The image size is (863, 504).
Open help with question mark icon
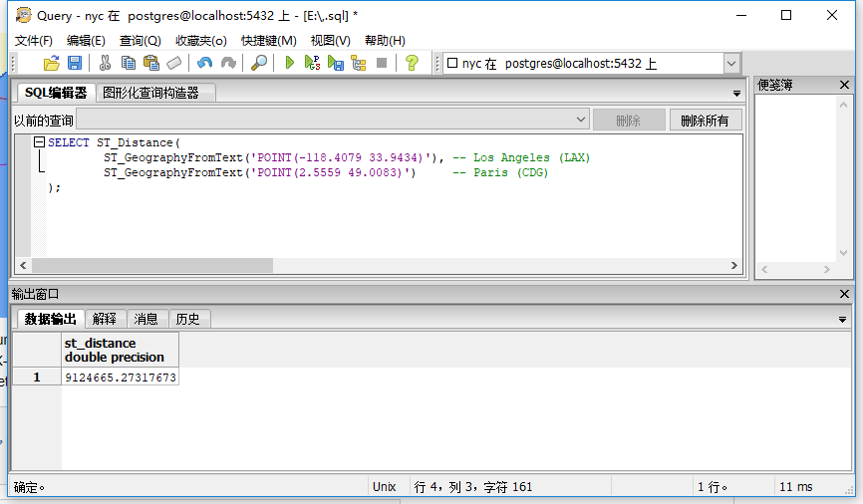coord(412,64)
